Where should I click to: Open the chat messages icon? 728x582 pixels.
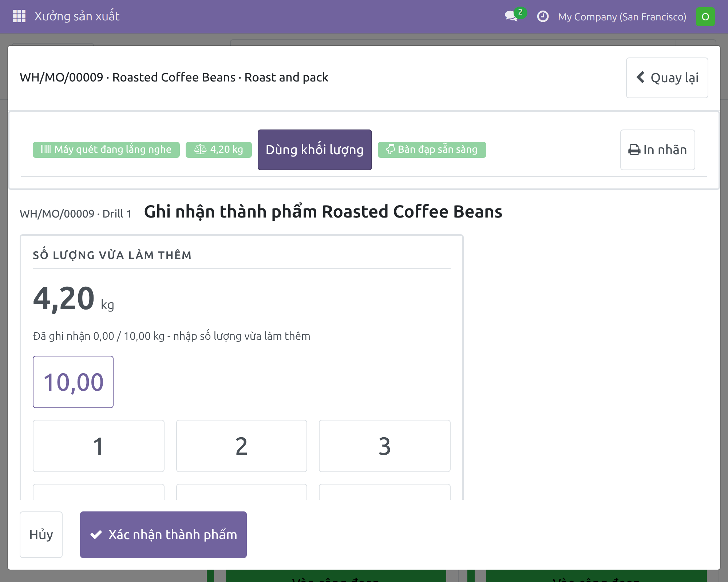(x=511, y=16)
